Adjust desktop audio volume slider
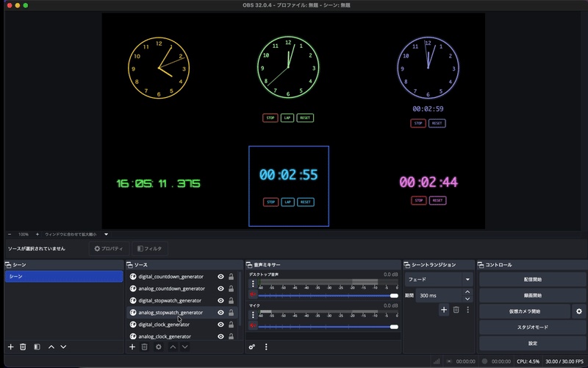 [328, 296]
